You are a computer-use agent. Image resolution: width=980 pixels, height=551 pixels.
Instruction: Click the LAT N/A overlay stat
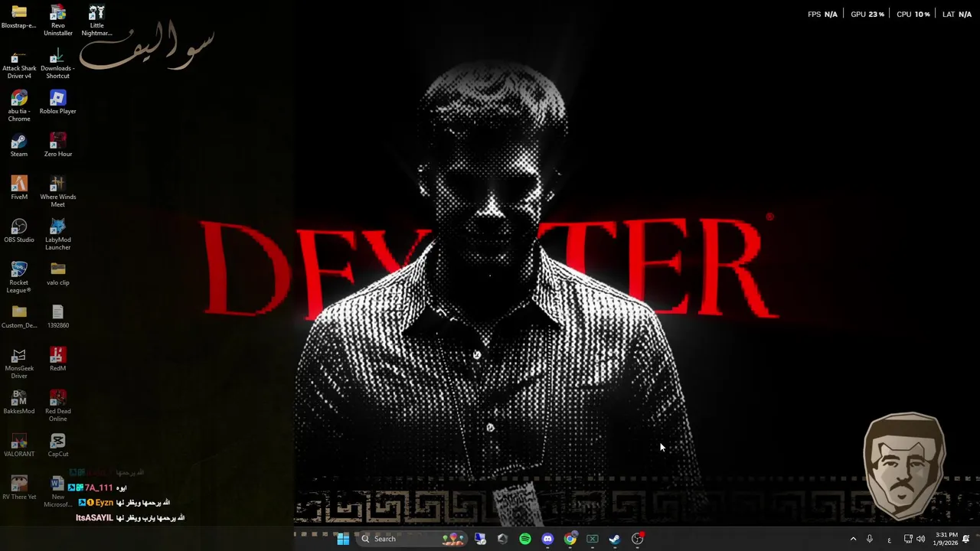coord(957,14)
